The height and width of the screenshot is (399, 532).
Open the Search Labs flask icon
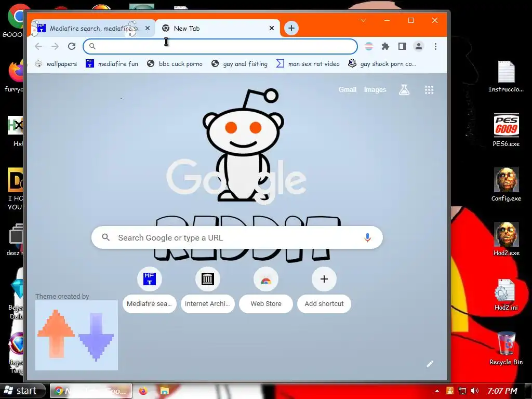[x=404, y=89]
